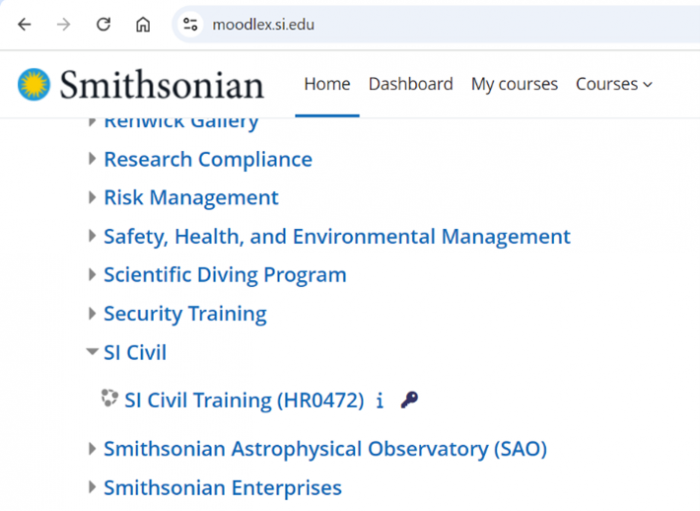Viewport: 700px width, 511px height.
Task: Open Smithsonian Astrophysical Observatory (SAO) link
Action: 325,449
